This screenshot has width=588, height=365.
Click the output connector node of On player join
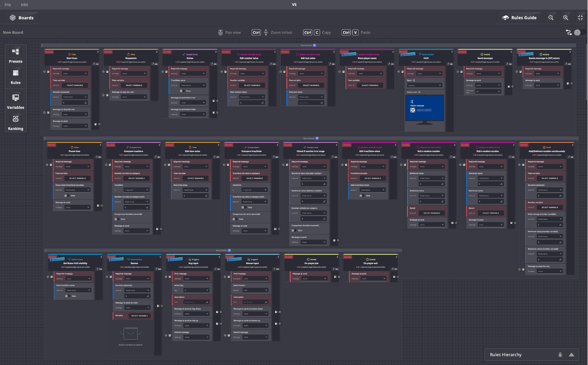pyautogui.click(x=339, y=277)
